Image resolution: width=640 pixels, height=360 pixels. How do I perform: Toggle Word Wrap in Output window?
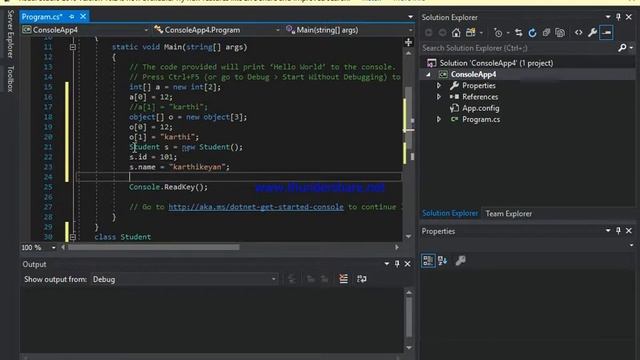[x=362, y=279]
